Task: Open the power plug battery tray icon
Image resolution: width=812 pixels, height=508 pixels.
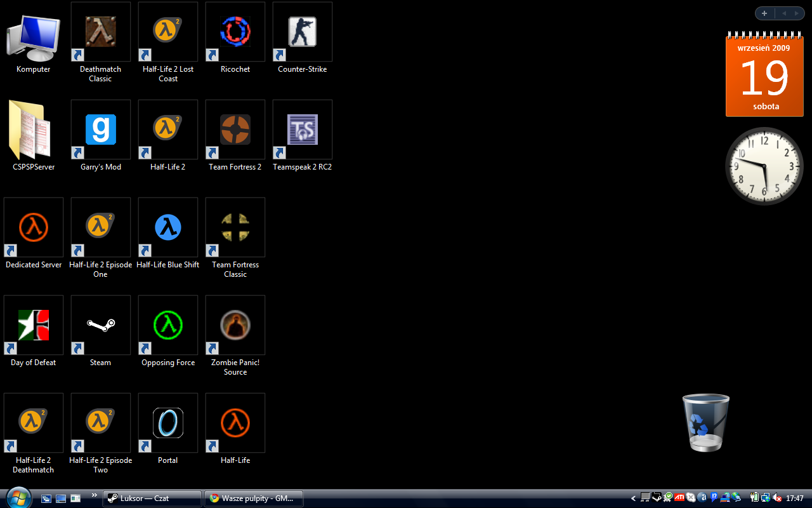Action: point(755,498)
